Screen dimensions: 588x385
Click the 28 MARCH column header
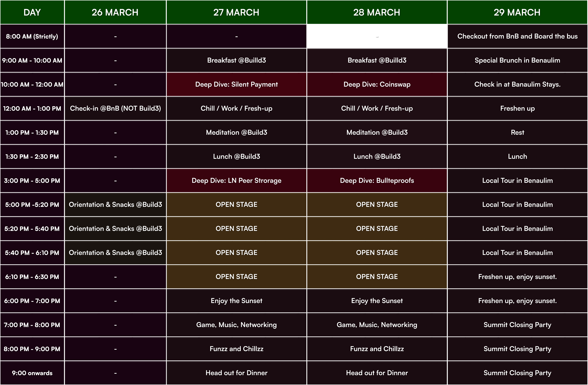[377, 12]
